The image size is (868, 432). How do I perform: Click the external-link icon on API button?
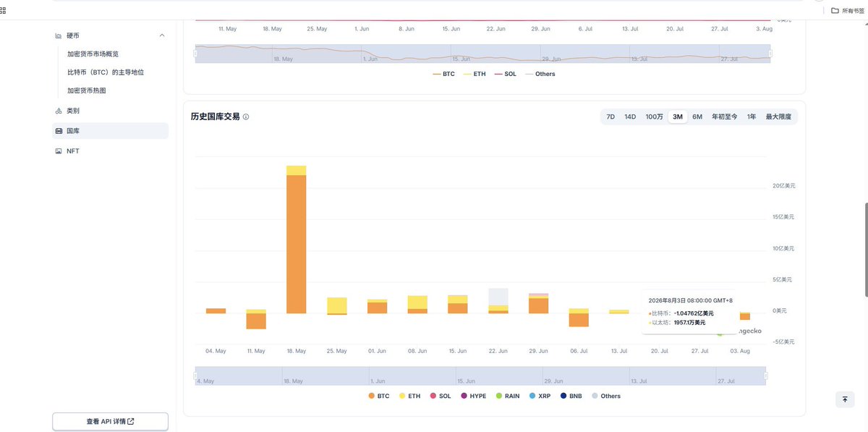(x=131, y=421)
